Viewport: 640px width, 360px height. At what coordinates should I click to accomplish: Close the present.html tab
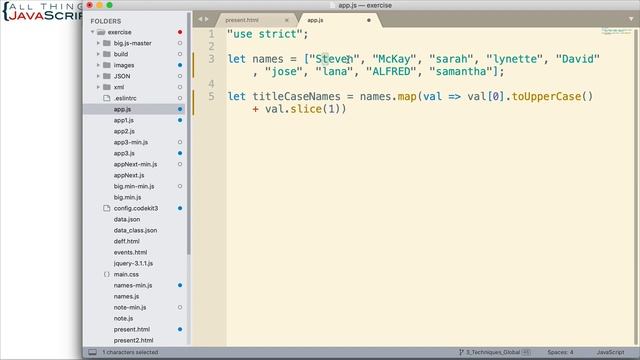(287, 20)
